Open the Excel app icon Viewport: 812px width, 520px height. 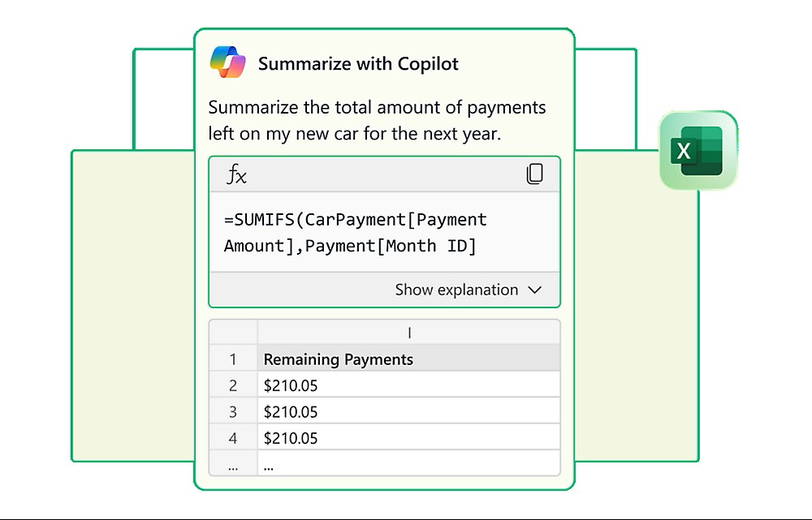tap(698, 150)
